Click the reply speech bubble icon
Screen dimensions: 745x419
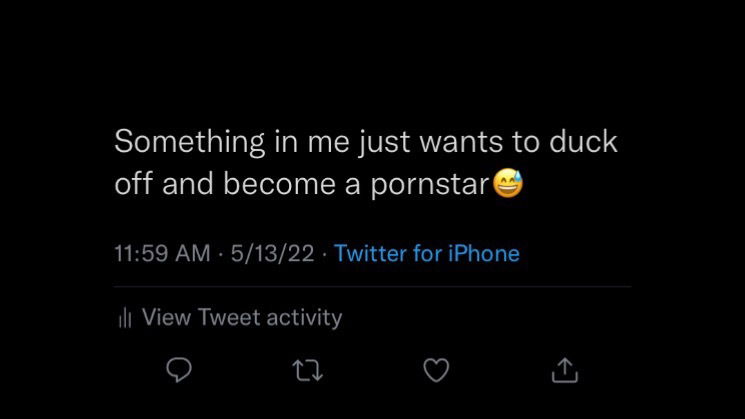click(179, 370)
